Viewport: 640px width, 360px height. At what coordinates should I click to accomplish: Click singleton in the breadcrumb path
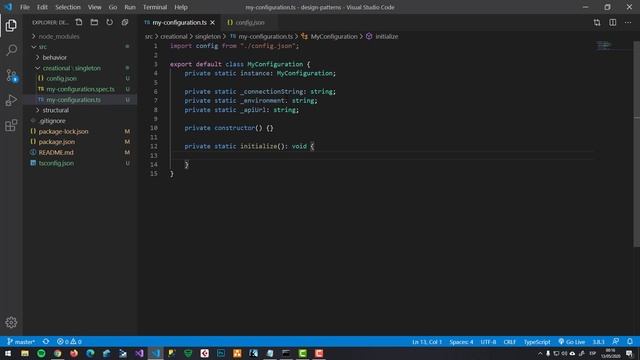pyautogui.click(x=208, y=36)
